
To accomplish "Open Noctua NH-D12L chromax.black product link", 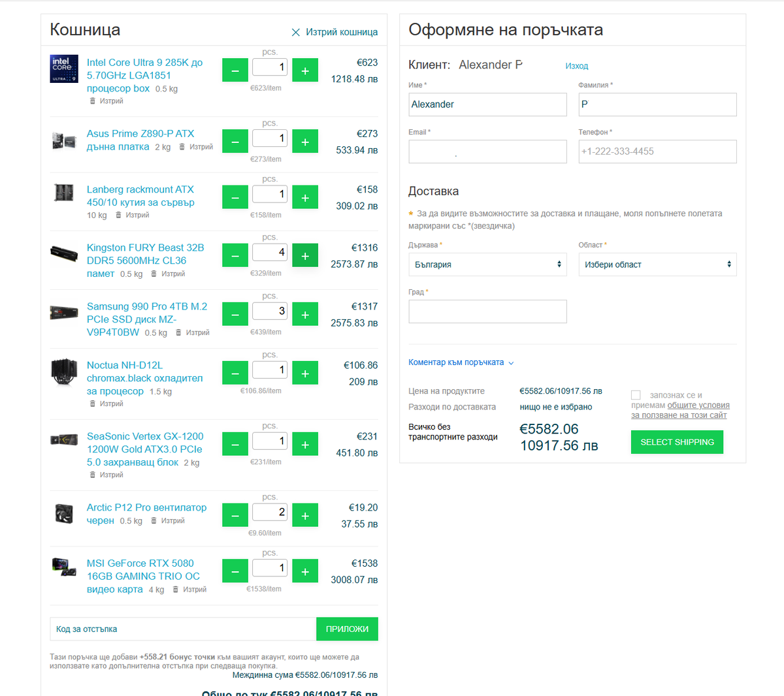I will (144, 378).
